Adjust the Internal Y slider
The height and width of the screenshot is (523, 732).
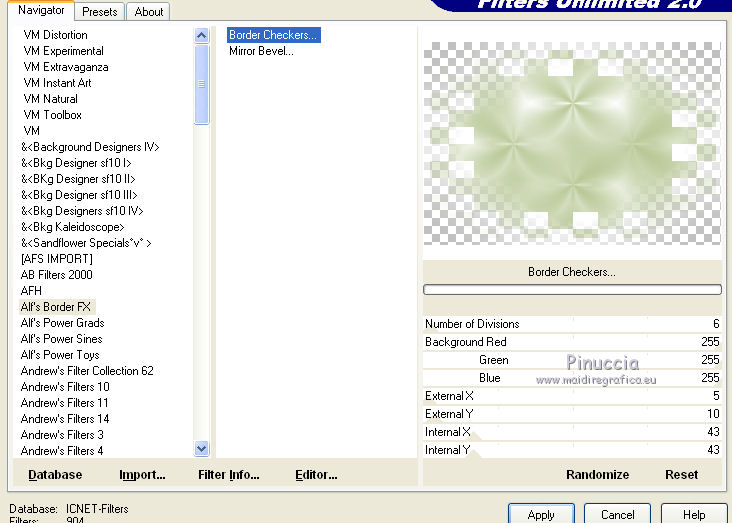click(x=572, y=450)
